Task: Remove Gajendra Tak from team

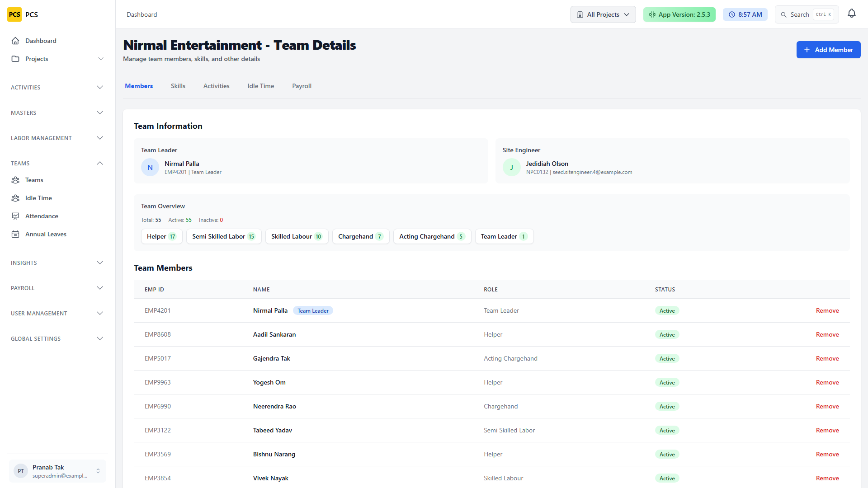Action: [x=827, y=358]
